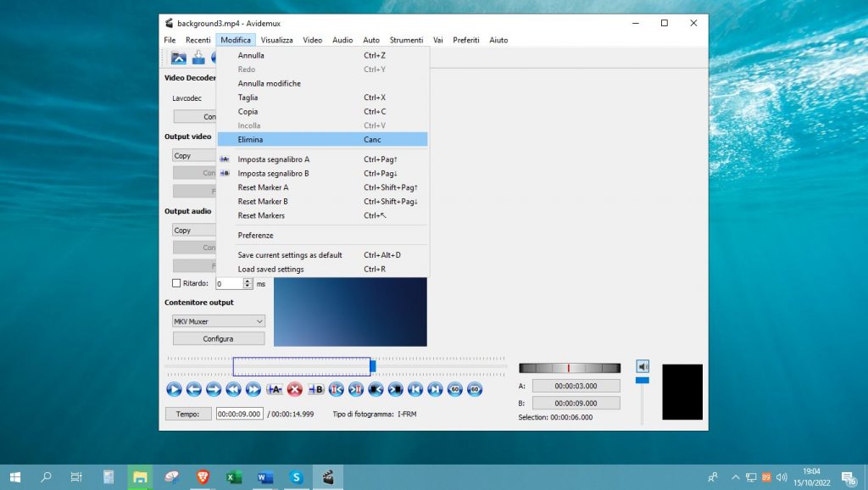The height and width of the screenshot is (490, 868).
Task: Click the fast forward keyframe icon
Action: pos(253,389)
